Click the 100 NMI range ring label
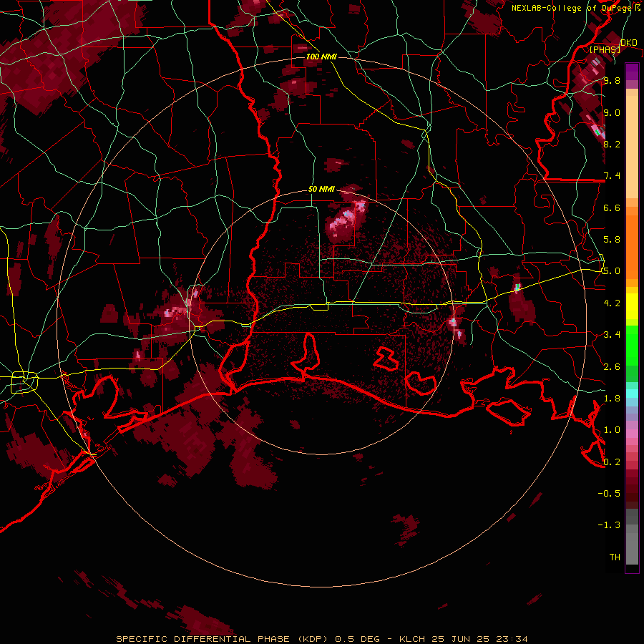644x644 pixels. click(321, 57)
